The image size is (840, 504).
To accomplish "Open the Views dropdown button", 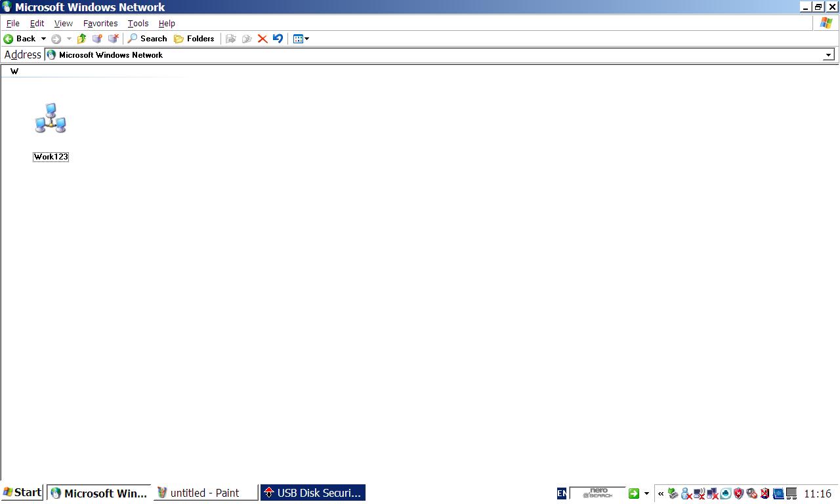I will point(301,39).
